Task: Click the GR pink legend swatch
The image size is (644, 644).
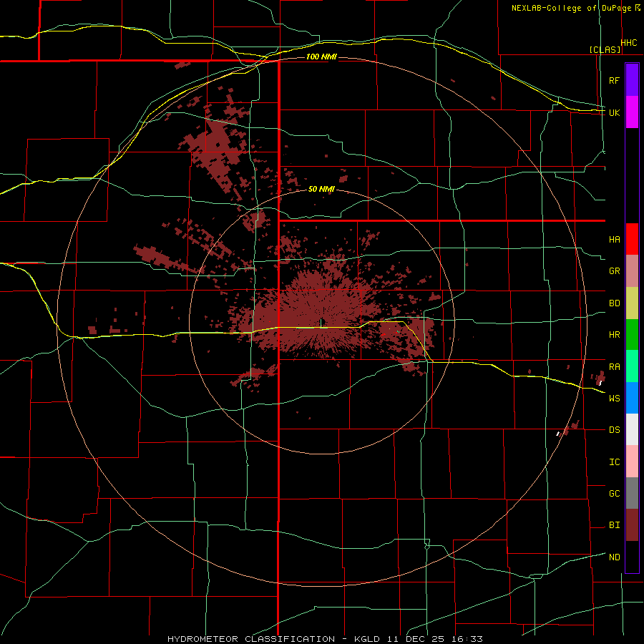Action: click(x=632, y=271)
